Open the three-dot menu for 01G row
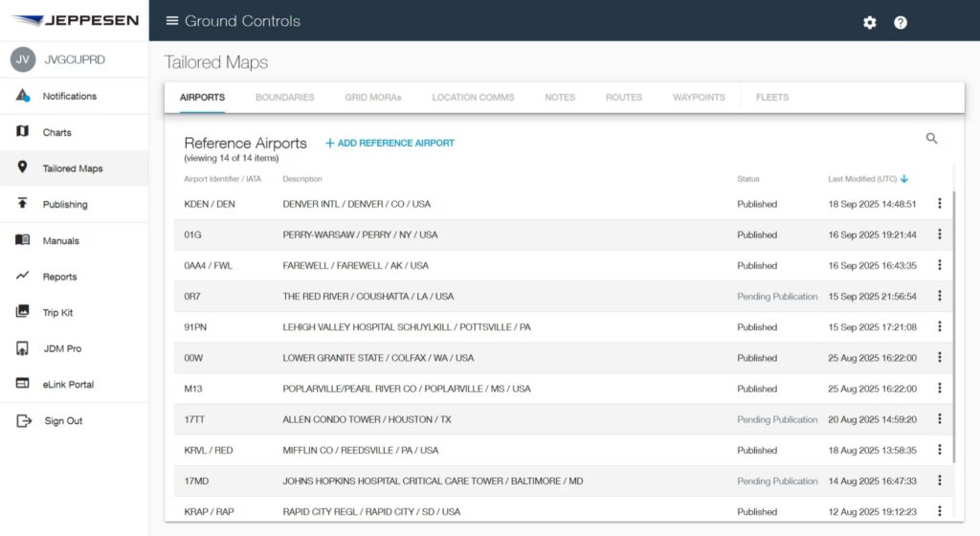The height and width of the screenshot is (536, 980). [x=940, y=234]
